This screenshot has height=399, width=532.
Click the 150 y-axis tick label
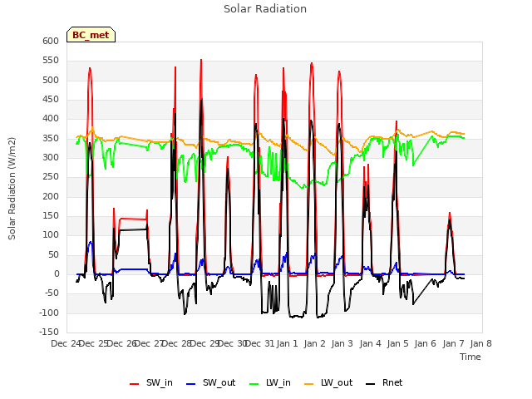pos(51,216)
